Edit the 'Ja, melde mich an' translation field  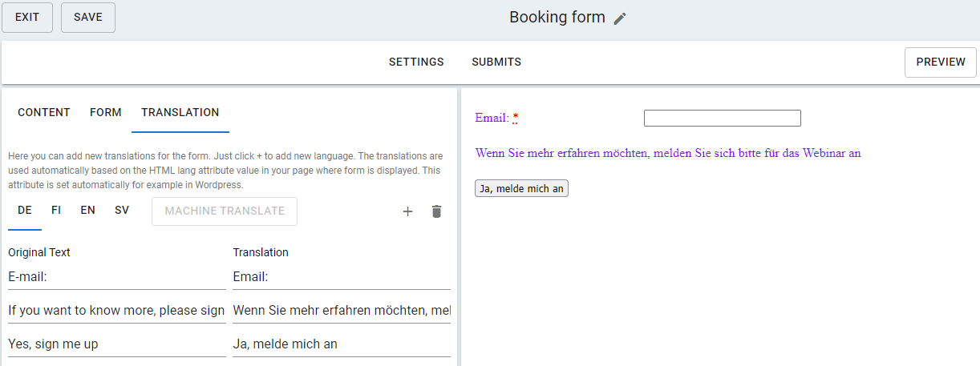pyautogui.click(x=341, y=344)
